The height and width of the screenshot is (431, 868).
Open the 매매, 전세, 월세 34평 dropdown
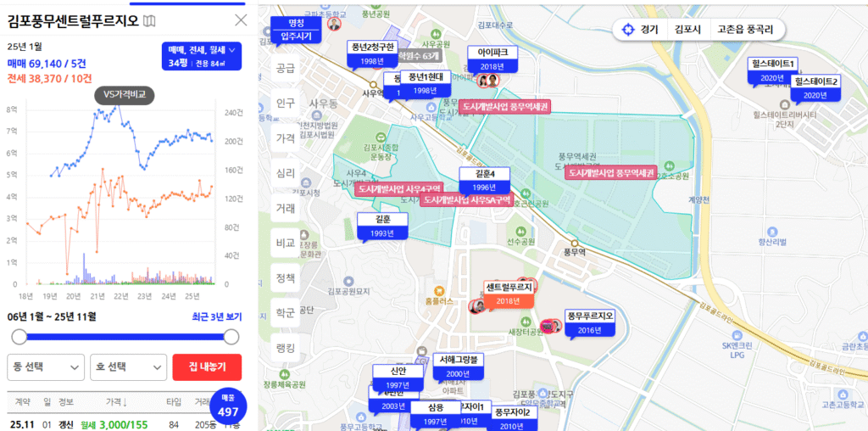pos(201,56)
